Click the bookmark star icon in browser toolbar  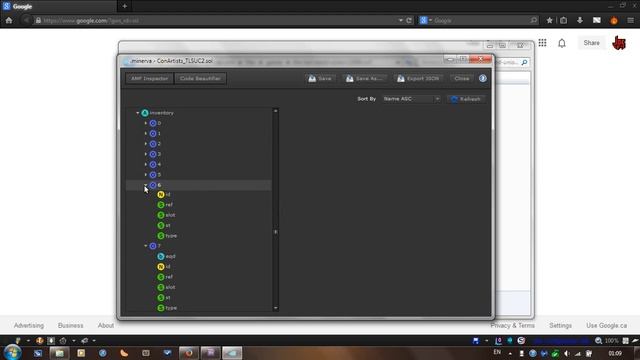(x=549, y=20)
